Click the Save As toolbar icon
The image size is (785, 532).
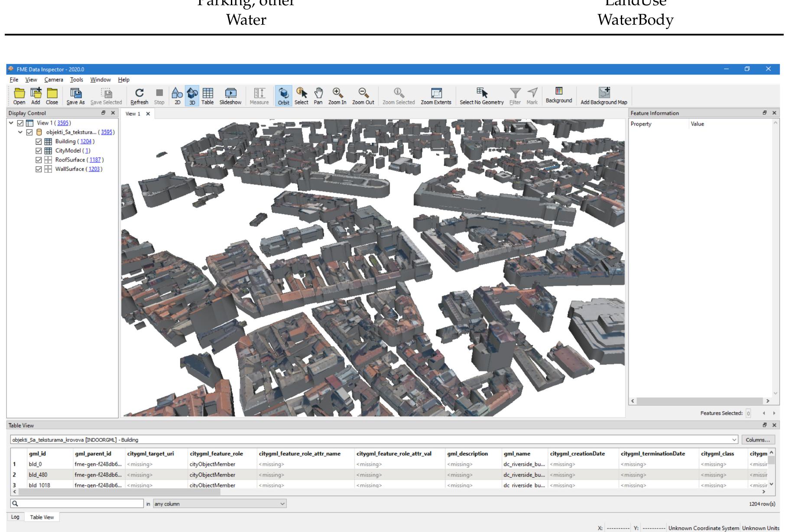pyautogui.click(x=76, y=96)
